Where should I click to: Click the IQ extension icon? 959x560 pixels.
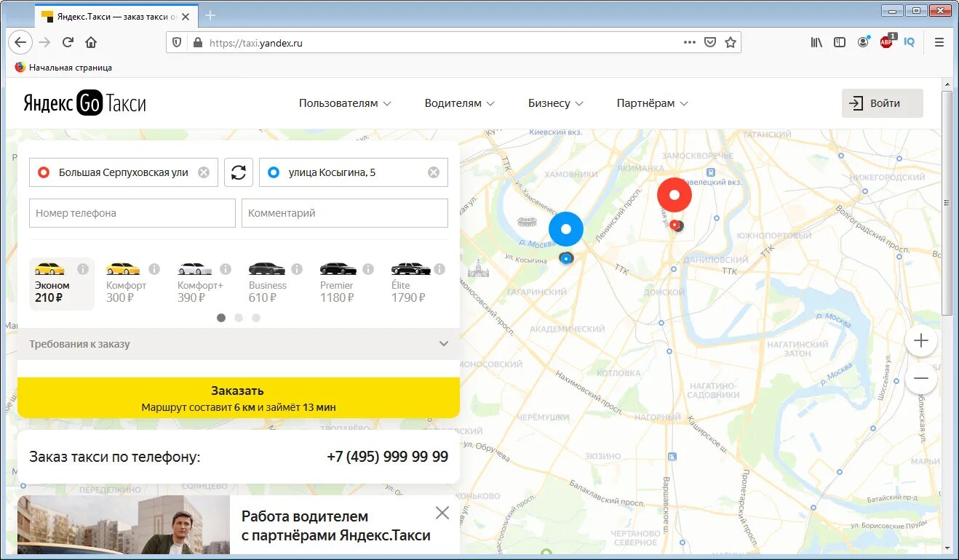[910, 42]
